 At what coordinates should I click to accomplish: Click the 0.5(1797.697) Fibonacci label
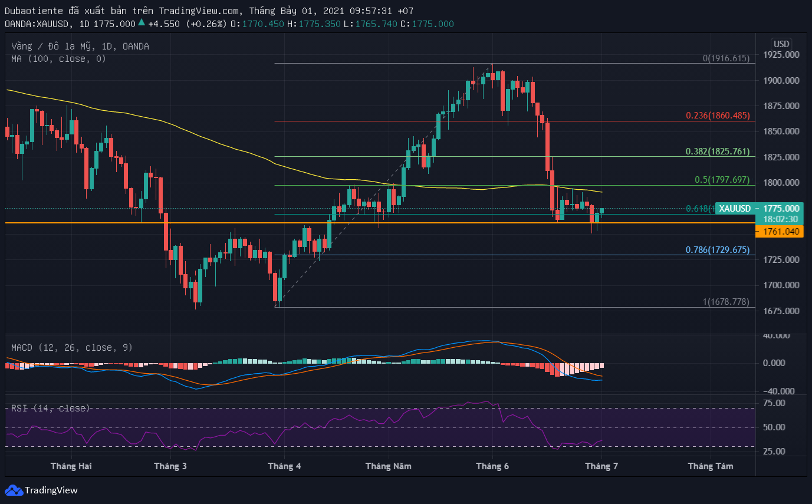(722, 179)
